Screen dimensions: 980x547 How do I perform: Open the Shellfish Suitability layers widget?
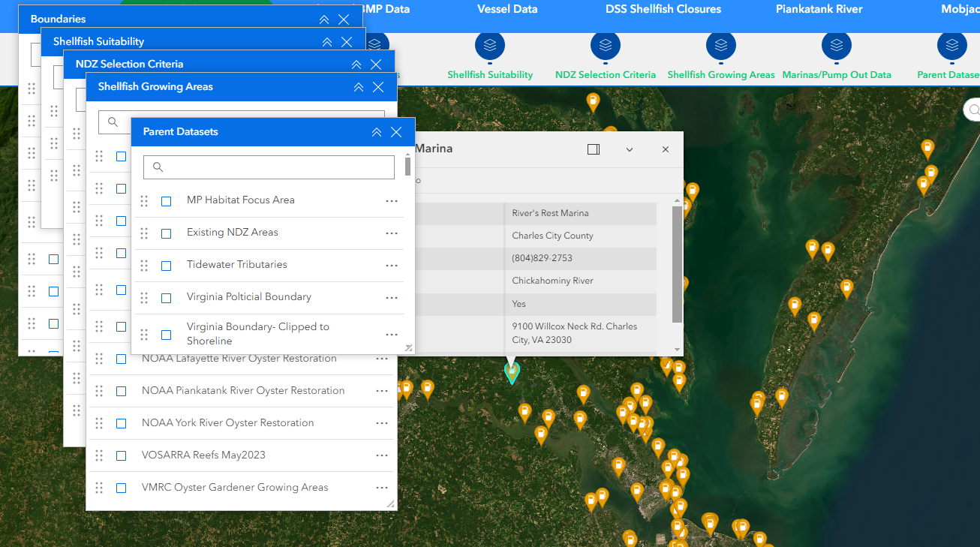(x=489, y=47)
